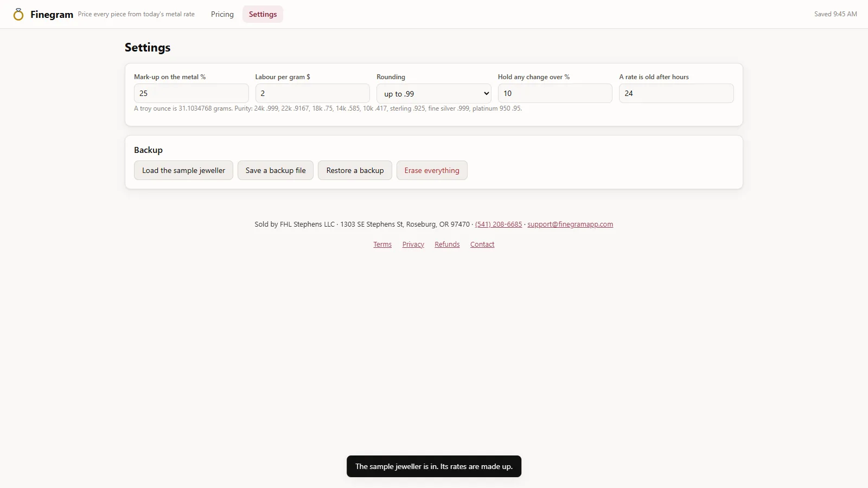868x488 pixels.
Task: Click the Hold any change over % field
Action: (555, 93)
